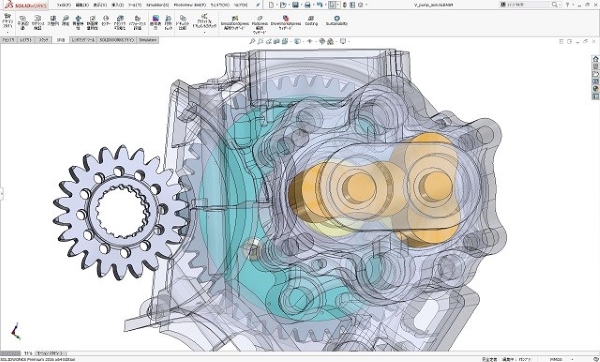
Task: Open the search options dropdown
Action: pyautogui.click(x=560, y=5)
